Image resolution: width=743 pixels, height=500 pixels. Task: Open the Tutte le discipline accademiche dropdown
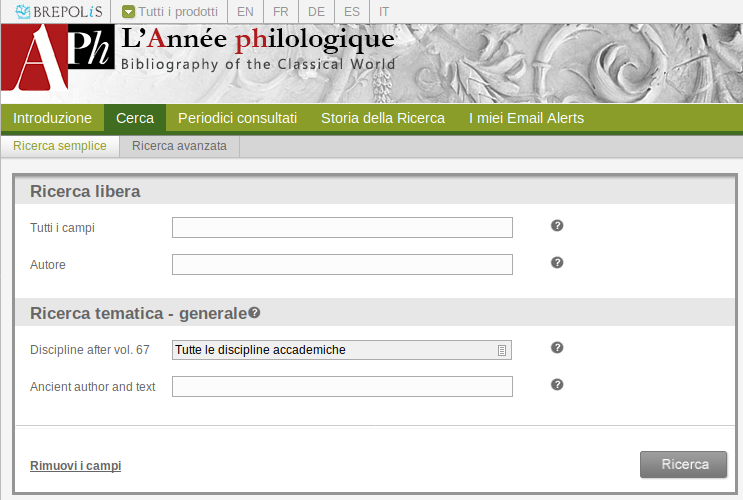click(x=342, y=350)
